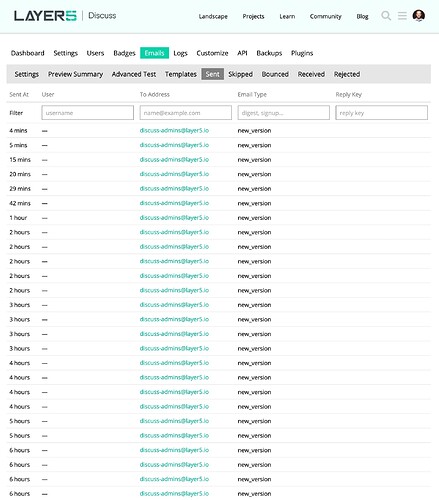Screen dimensions: 439x500
Task: Open the Projects nav link
Action: click(253, 16)
